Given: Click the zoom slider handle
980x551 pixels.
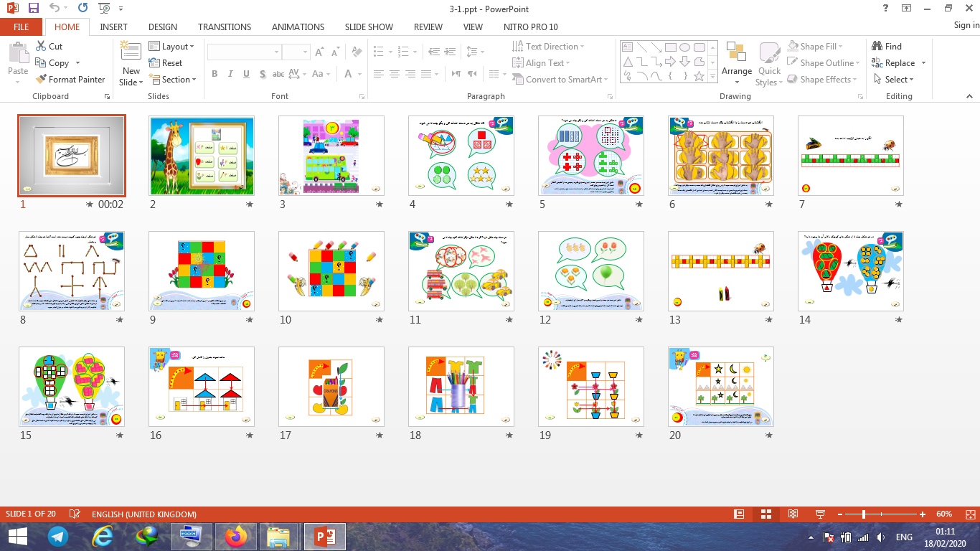Looking at the screenshot, I should coord(864,514).
